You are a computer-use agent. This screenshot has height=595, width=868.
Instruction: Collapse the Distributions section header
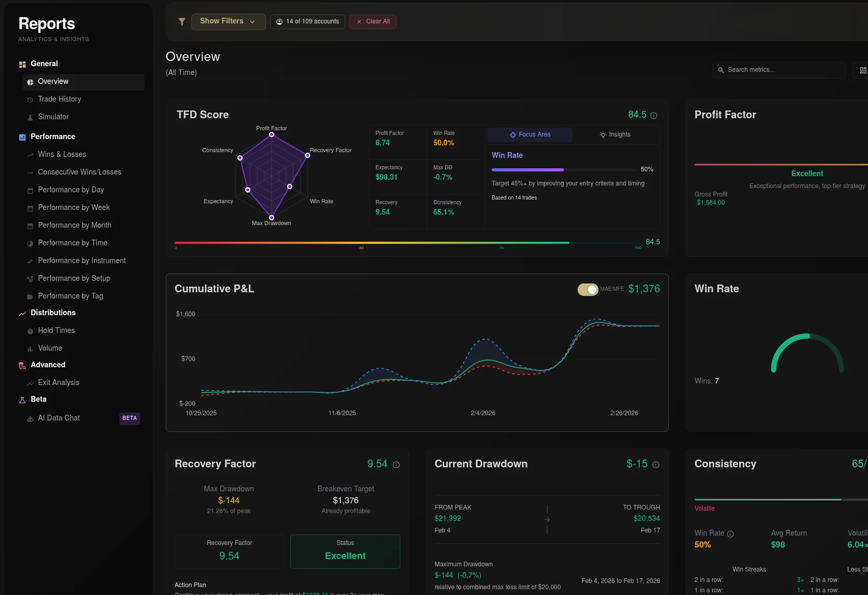click(53, 313)
